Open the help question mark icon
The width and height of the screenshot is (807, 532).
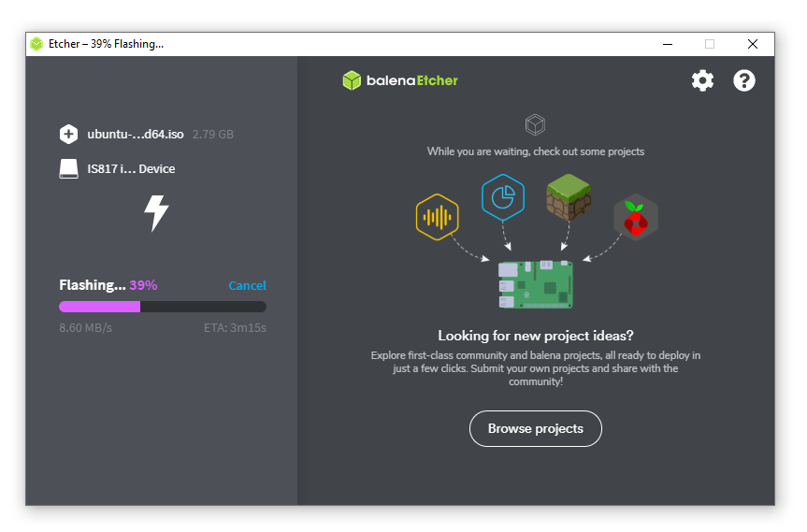[x=743, y=80]
